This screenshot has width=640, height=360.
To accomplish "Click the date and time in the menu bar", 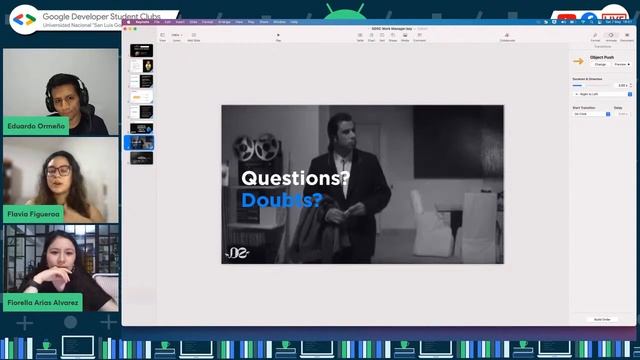I will 619,22.
